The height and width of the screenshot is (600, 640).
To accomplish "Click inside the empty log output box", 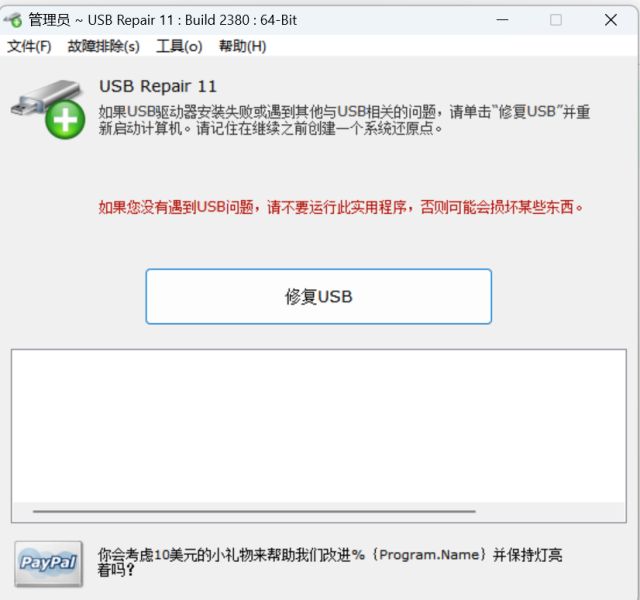I will click(318, 426).
